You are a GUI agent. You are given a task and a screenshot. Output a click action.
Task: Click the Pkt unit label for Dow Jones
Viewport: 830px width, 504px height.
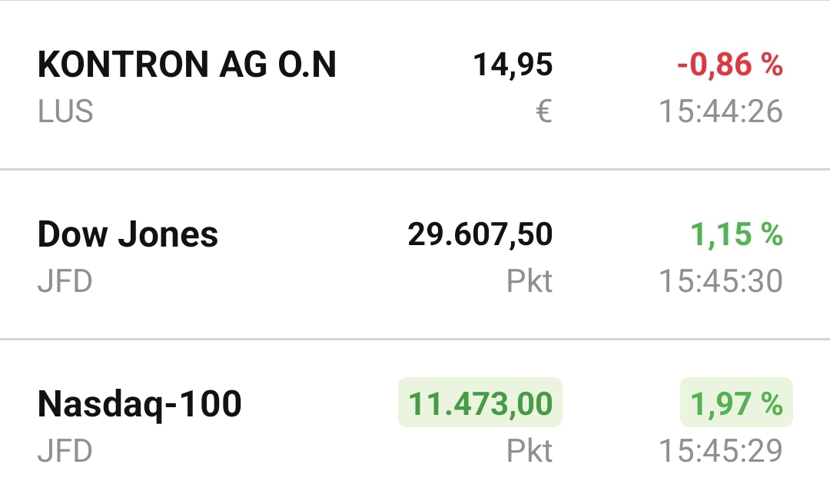(532, 281)
